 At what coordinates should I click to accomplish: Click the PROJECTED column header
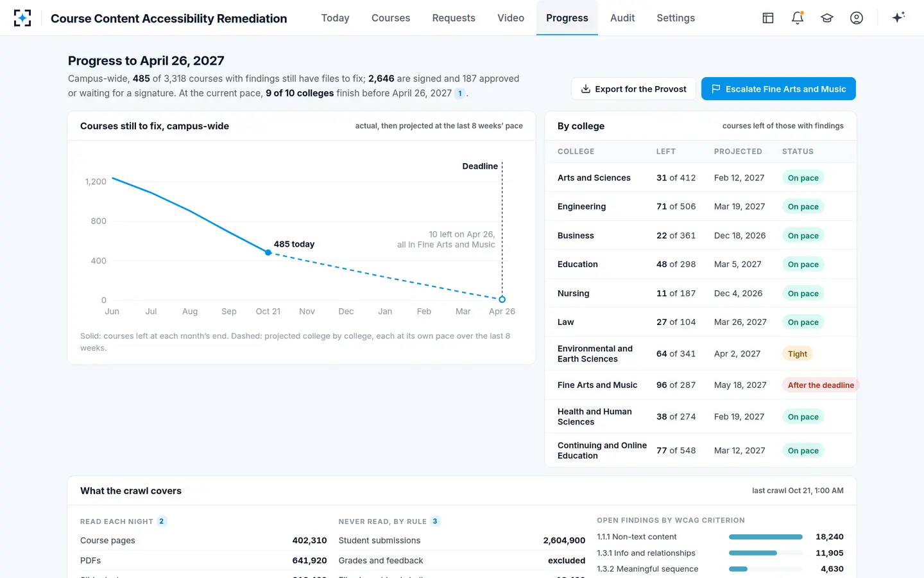click(738, 152)
